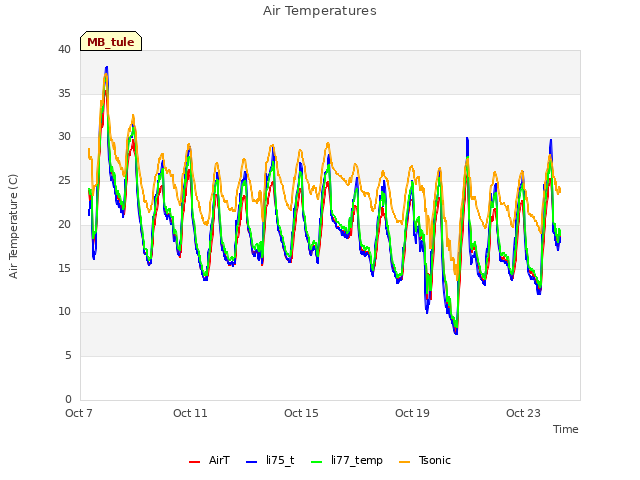Image resolution: width=640 pixels, height=480 pixels.
Task: Click the 0 y-axis tick label
Action: [x=68, y=399]
